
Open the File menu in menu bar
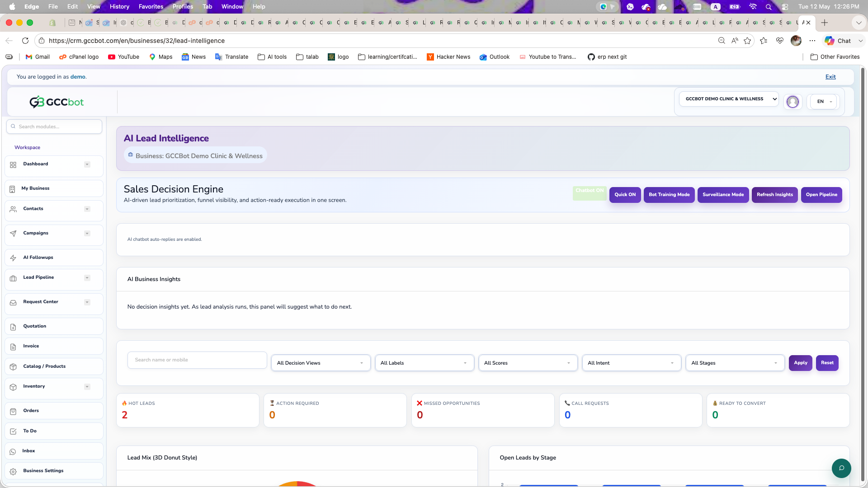tap(53, 7)
